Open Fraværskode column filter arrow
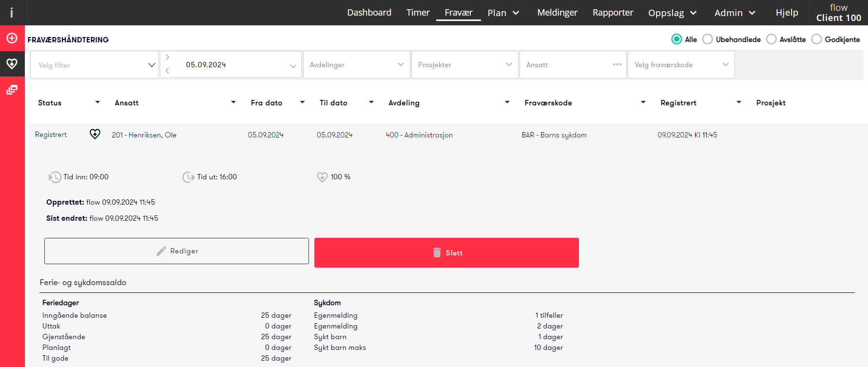The image size is (868, 367). click(643, 102)
